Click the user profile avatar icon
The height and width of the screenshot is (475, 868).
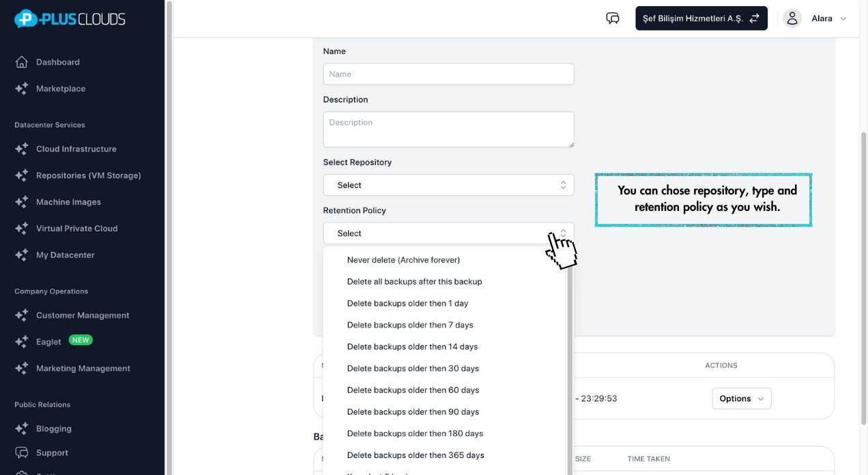click(x=792, y=18)
